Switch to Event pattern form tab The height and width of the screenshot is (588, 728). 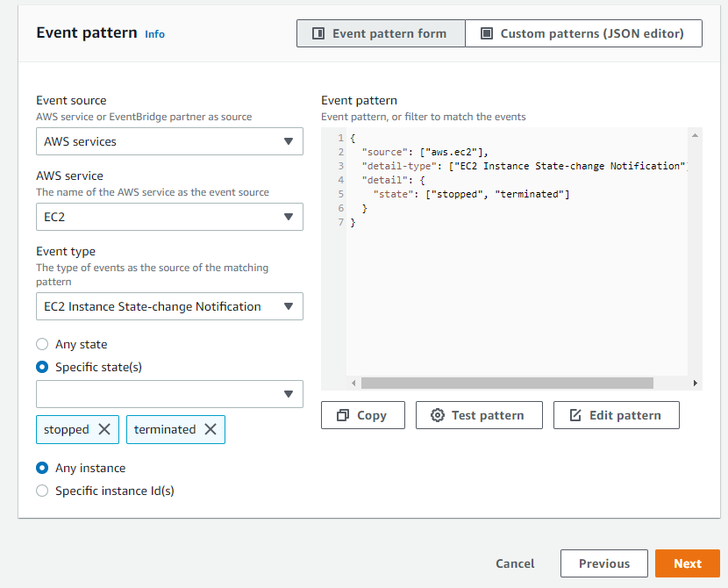click(381, 33)
